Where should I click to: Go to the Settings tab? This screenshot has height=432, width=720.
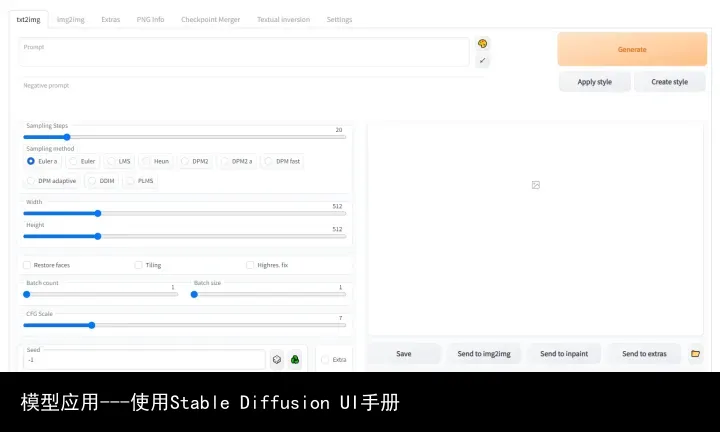pyautogui.click(x=339, y=19)
